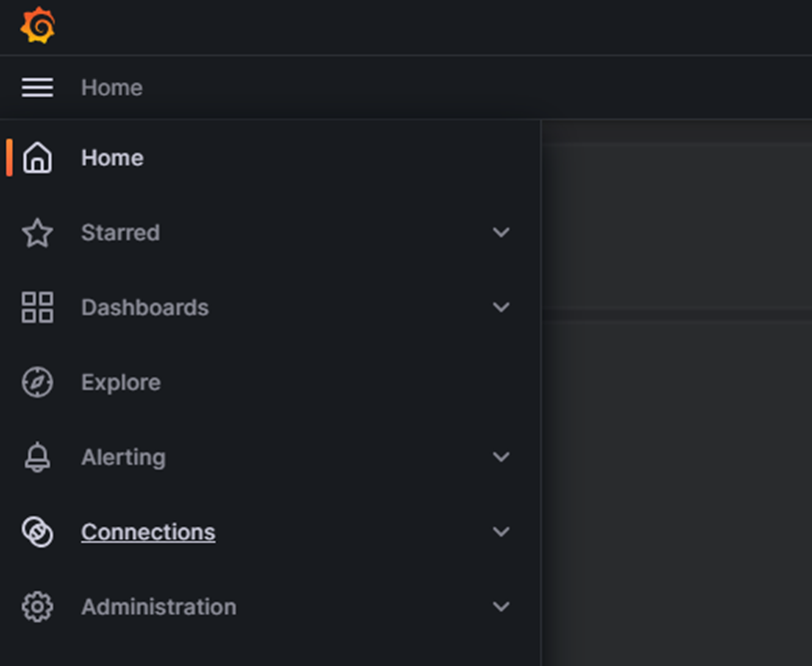Expand the Administration section chevron
The height and width of the screenshot is (666, 812).
(x=501, y=607)
